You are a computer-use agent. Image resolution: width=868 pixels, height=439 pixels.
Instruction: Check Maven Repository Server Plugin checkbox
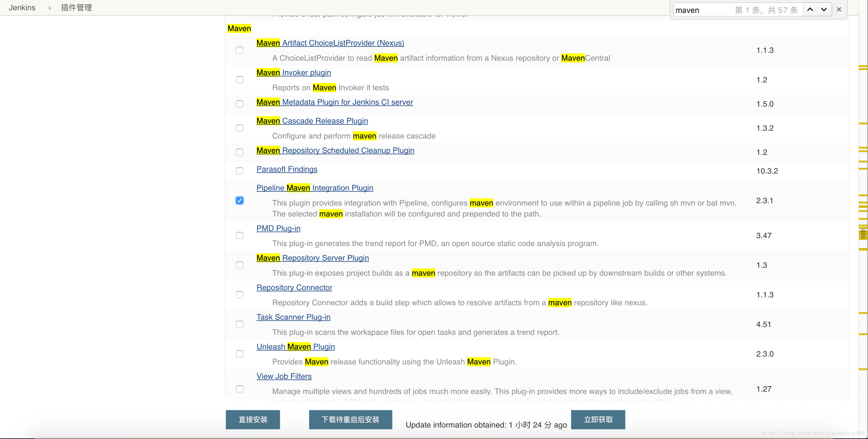[240, 265]
